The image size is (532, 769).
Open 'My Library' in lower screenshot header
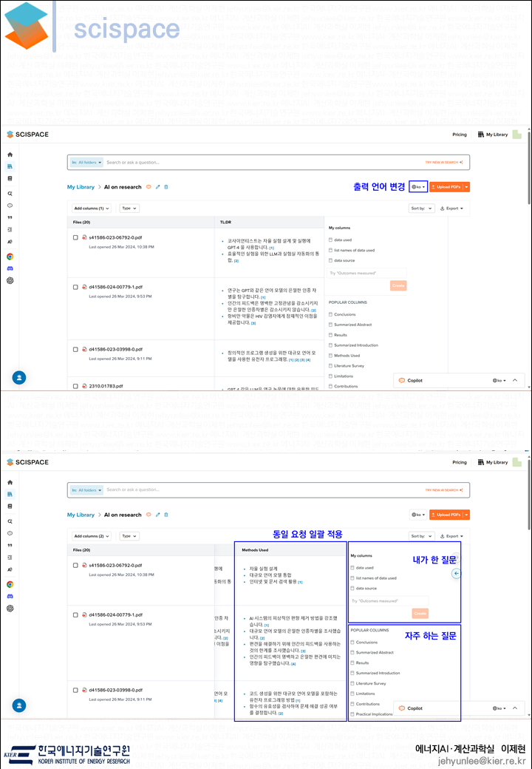tap(493, 462)
